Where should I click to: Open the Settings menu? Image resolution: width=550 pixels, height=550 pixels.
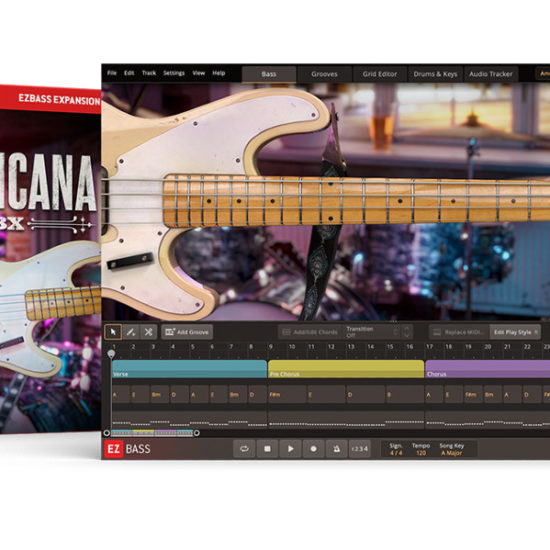174,73
